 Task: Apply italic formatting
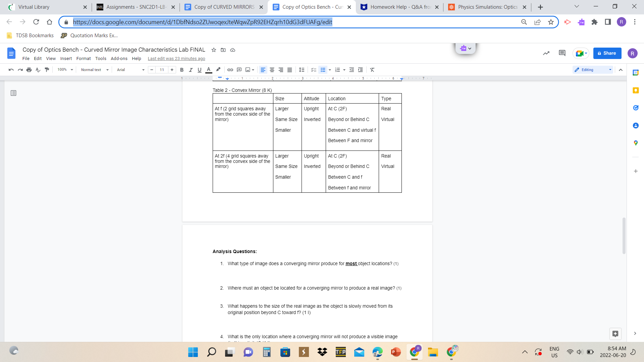[191, 70]
